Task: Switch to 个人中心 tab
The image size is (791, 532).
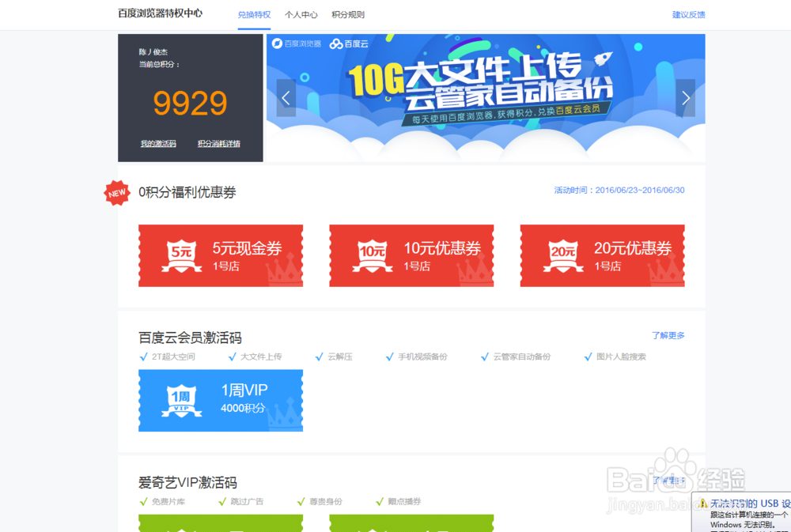Action: (x=301, y=14)
